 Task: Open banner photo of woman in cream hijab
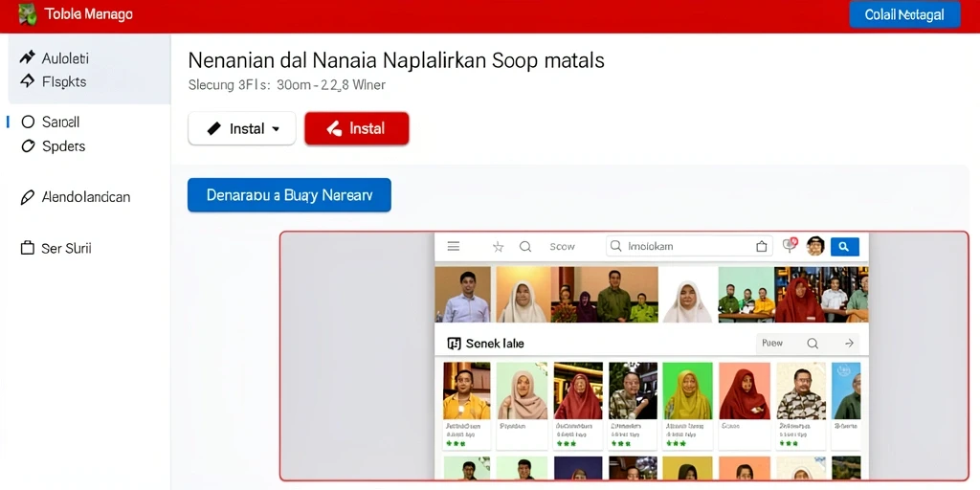tap(523, 295)
